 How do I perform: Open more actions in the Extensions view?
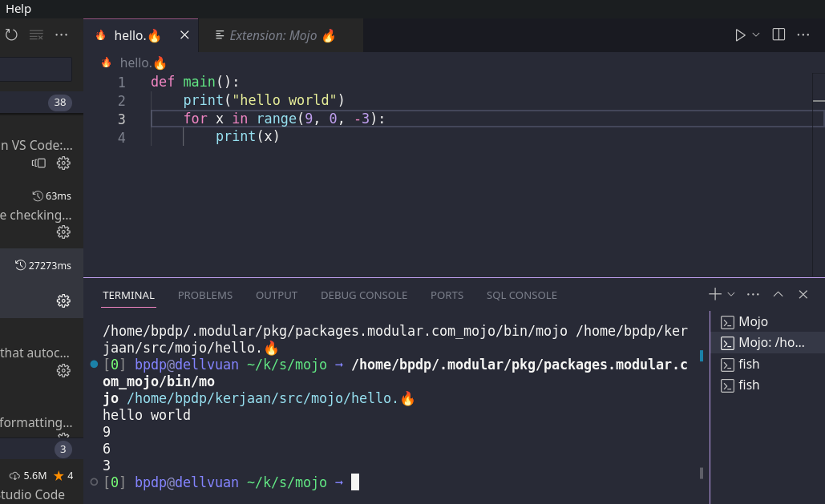click(62, 34)
